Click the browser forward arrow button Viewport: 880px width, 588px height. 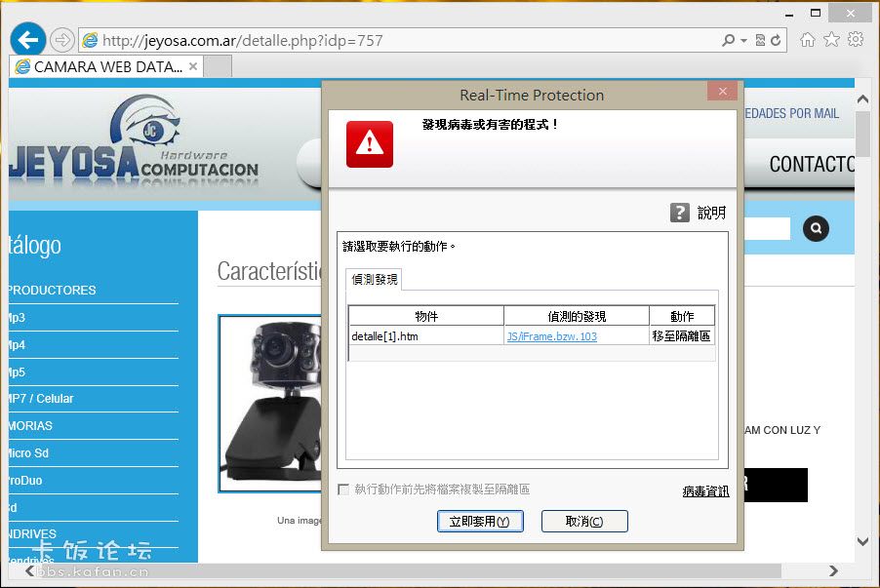click(61, 40)
